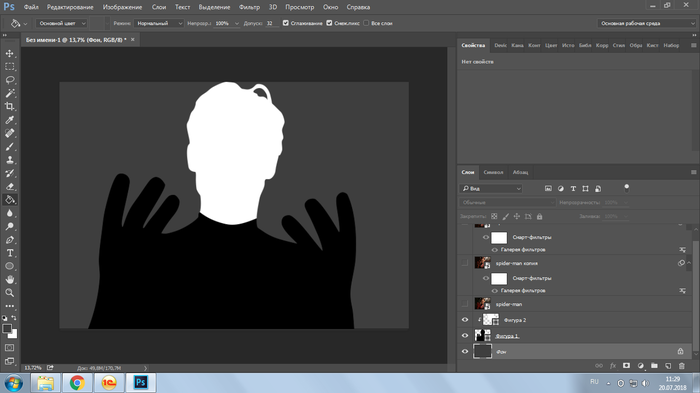The width and height of the screenshot is (700, 393).
Task: Open the Основной цвет fill source dropdown
Action: pyautogui.click(x=62, y=23)
